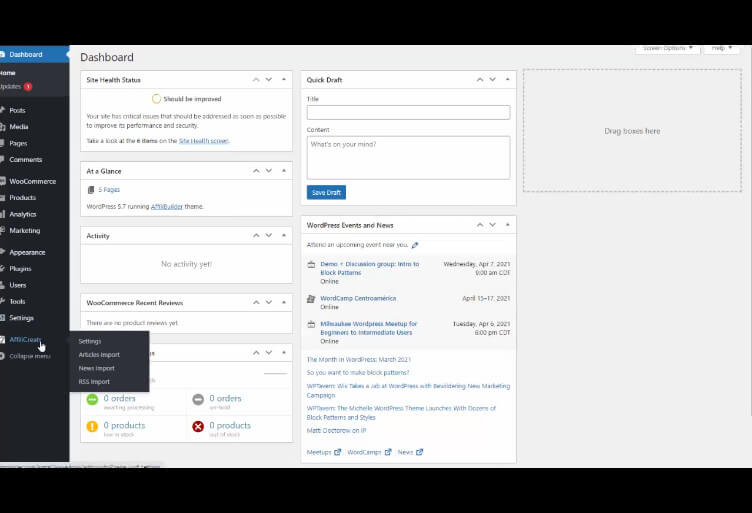Select News Import in the submenu
Viewport: 752px width, 513px height.
point(96,368)
